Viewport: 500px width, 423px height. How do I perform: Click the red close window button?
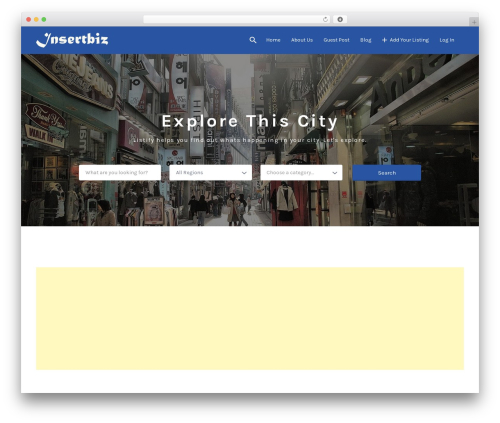click(29, 19)
